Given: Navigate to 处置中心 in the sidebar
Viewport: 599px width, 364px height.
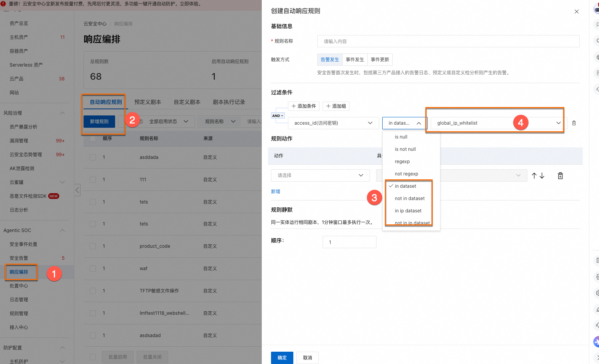Looking at the screenshot, I should click(19, 286).
